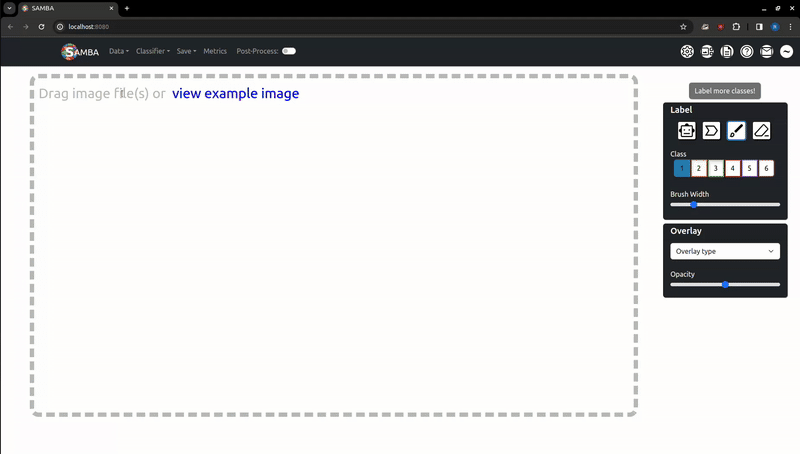Select the polygon label tool
The width and height of the screenshot is (800, 454).
[711, 130]
